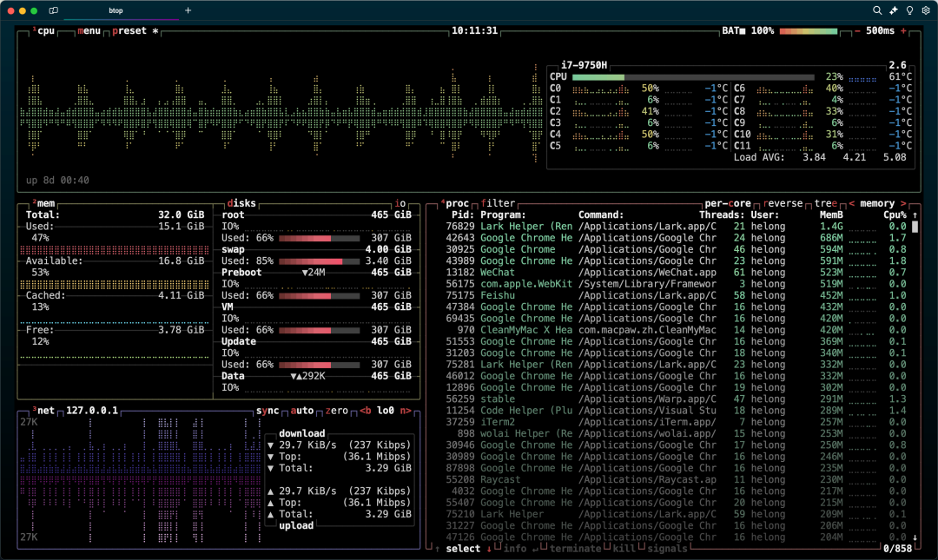
Task: Switch to next sort column after memory
Action: (903, 203)
